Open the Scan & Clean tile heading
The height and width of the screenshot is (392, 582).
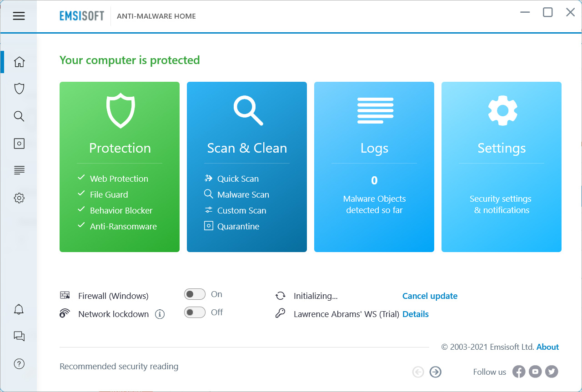pyautogui.click(x=247, y=148)
